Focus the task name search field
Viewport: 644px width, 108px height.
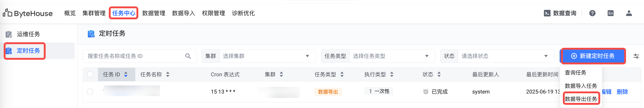pos(135,56)
